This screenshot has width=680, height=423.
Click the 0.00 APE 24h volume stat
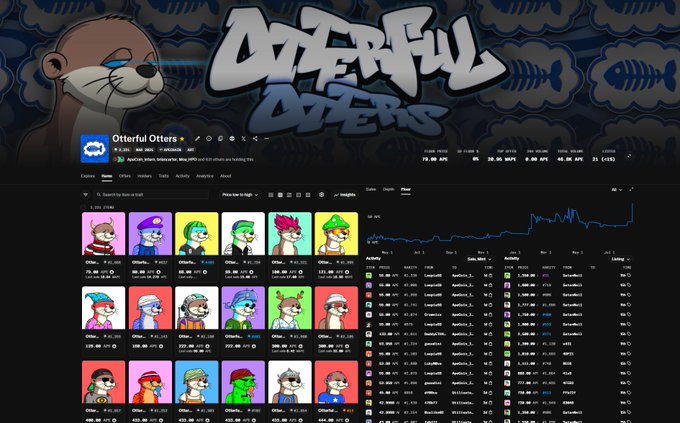point(536,156)
